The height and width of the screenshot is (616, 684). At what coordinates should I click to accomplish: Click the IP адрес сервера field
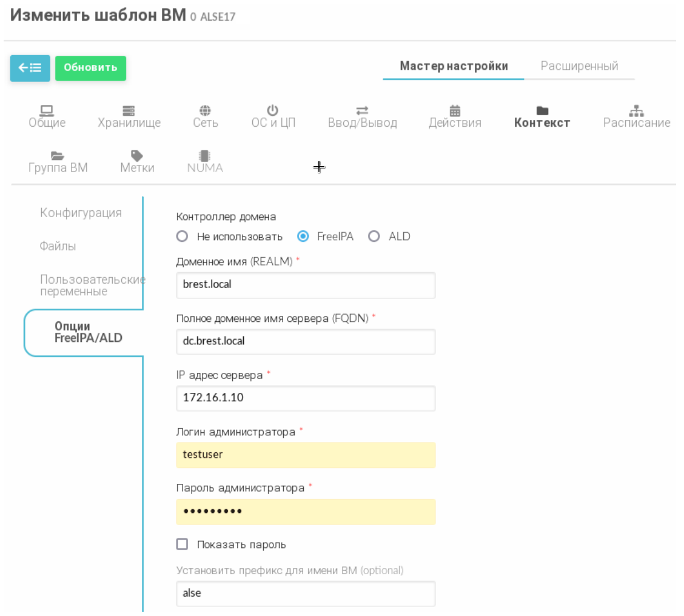(x=306, y=398)
